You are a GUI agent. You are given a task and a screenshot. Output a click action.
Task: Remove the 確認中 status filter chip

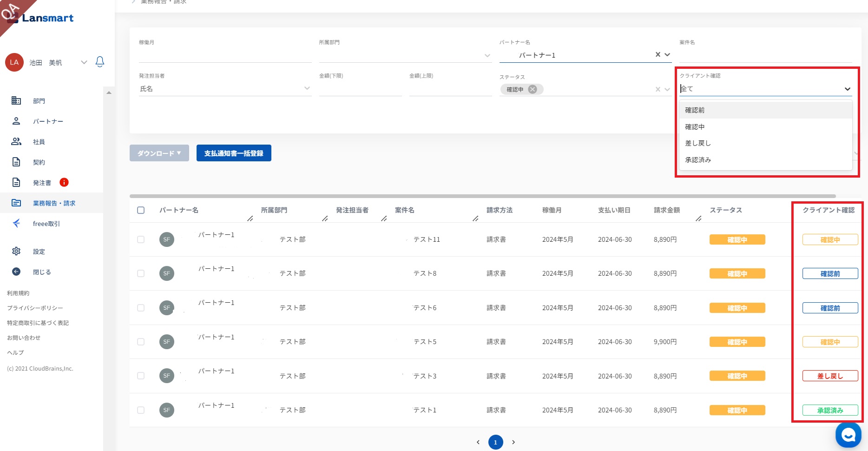[x=533, y=89]
